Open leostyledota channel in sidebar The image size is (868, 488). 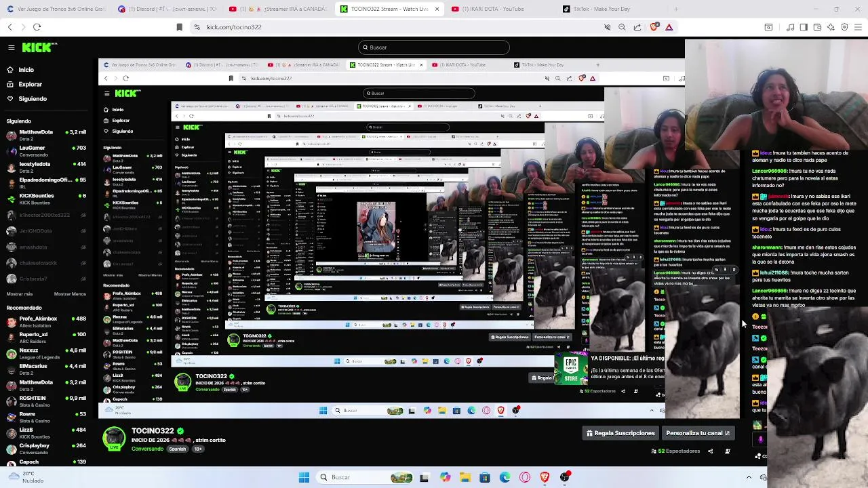[46, 167]
